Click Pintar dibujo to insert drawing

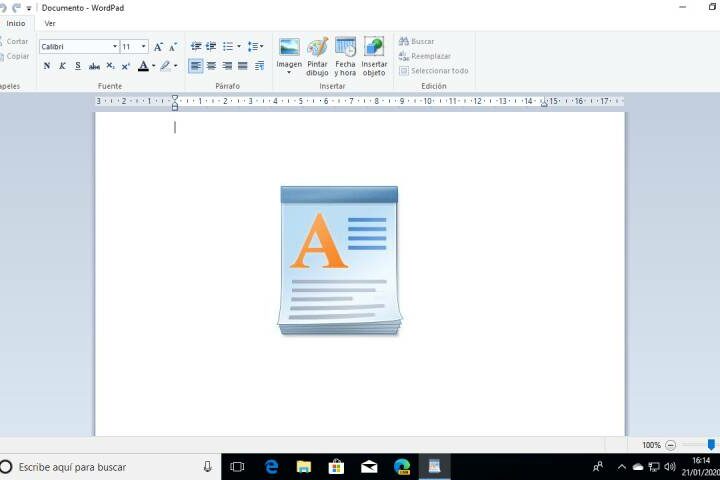click(317, 56)
